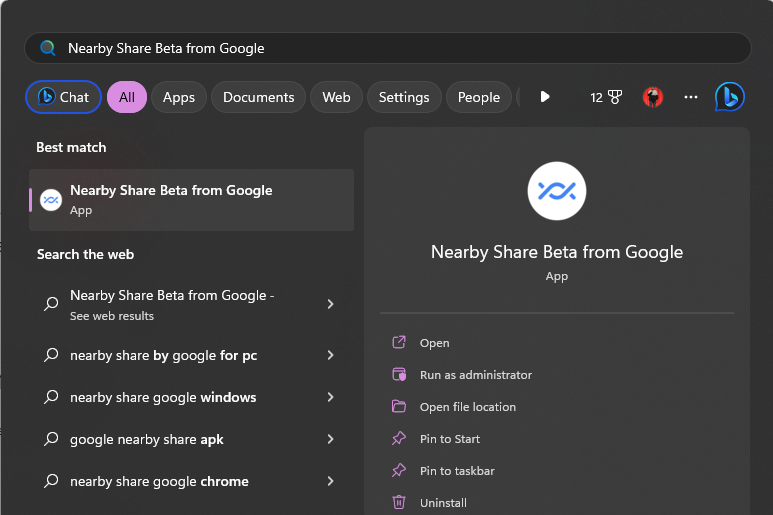Click the Bing icon in top right
773x515 pixels.
click(729, 97)
